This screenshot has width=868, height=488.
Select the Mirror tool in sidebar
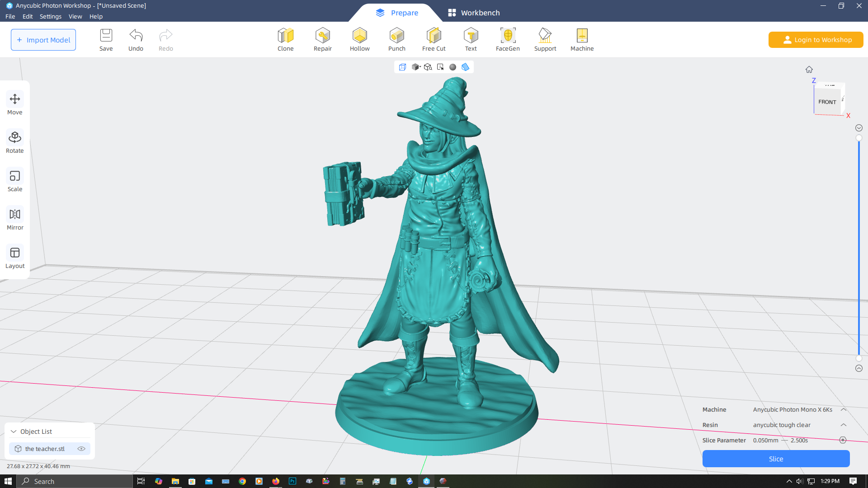[x=15, y=219]
